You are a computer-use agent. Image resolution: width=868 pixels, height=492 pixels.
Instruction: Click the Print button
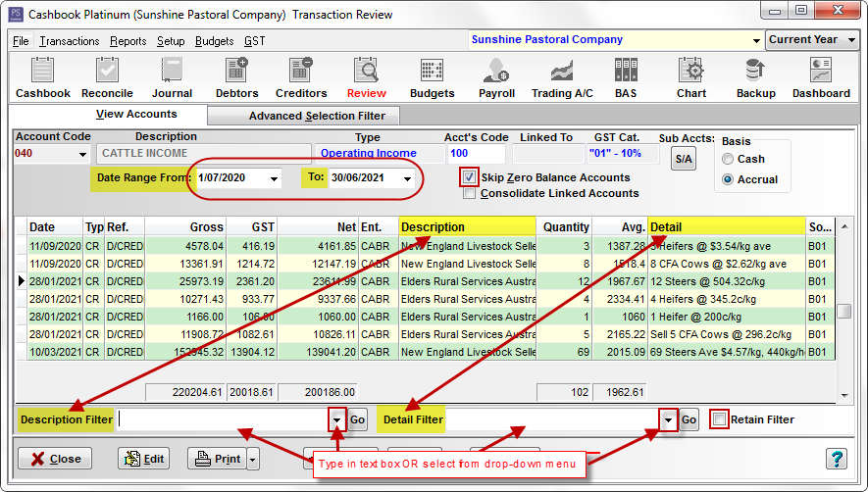pos(218,459)
